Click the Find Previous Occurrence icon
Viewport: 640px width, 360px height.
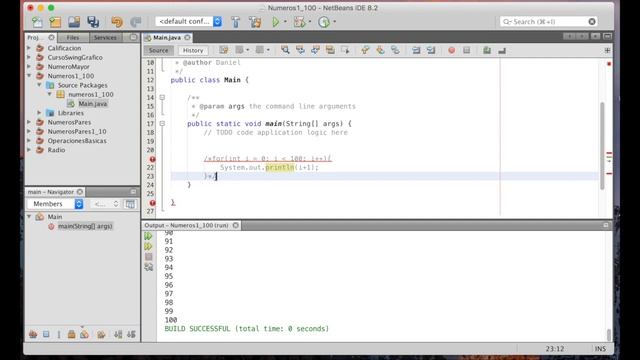[300, 50]
